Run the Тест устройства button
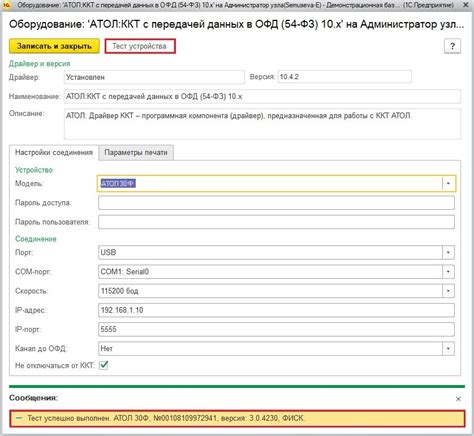Viewport: 474px width, 436px height. point(140,46)
